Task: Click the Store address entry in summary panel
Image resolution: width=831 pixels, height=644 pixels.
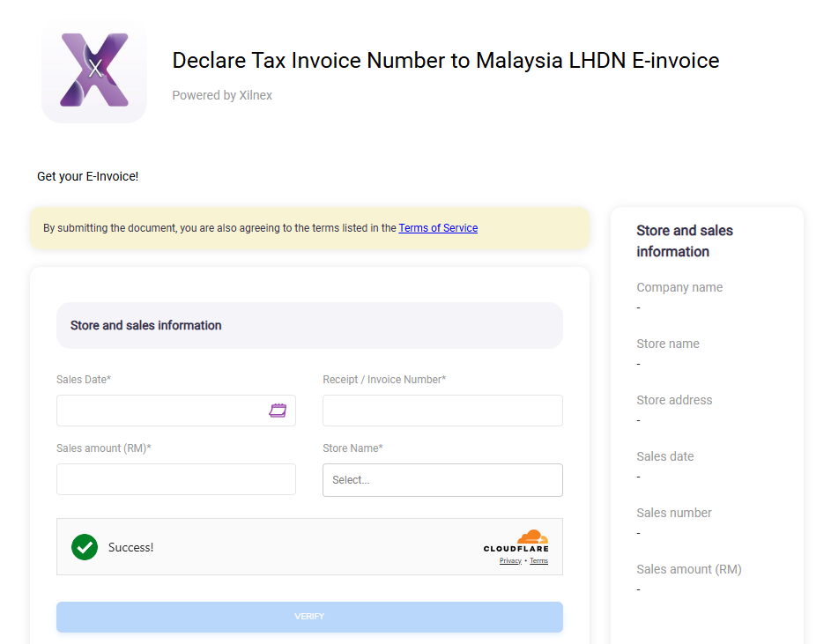Action: point(674,400)
